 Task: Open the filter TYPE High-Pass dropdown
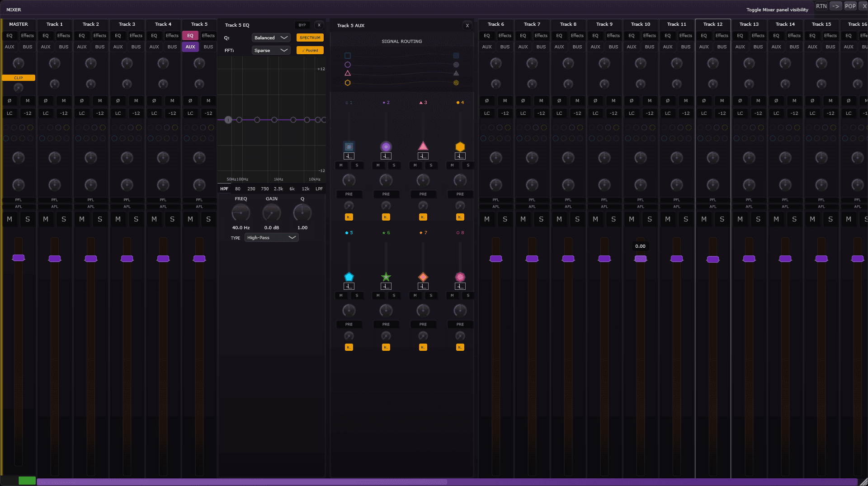coord(271,237)
